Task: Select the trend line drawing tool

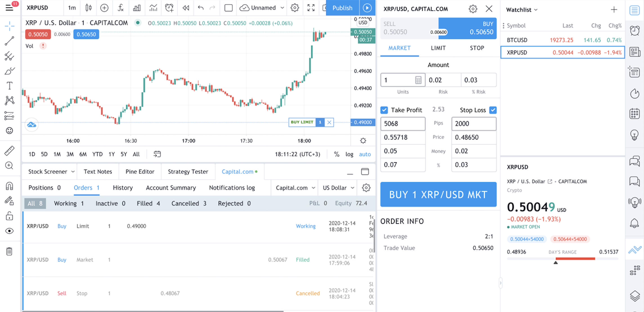Action: click(9, 41)
